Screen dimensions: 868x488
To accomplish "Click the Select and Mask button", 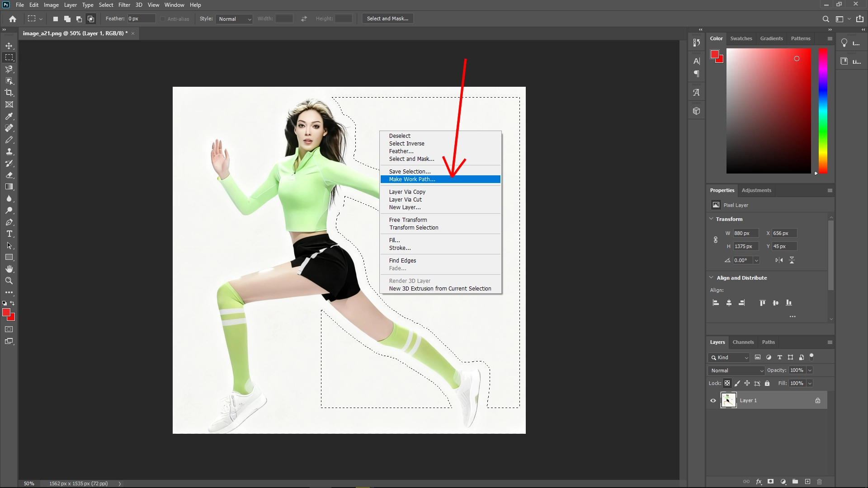I will tap(387, 19).
